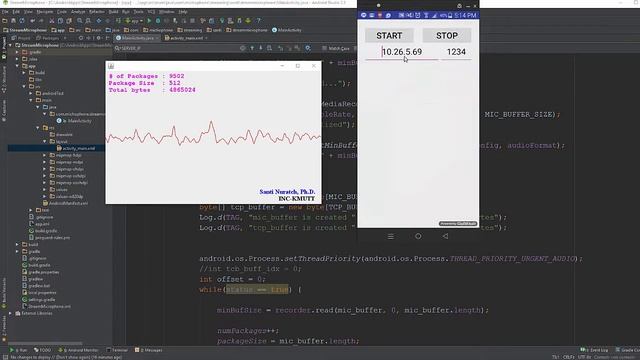Click the green Run app toolbar icon

tap(149, 20)
